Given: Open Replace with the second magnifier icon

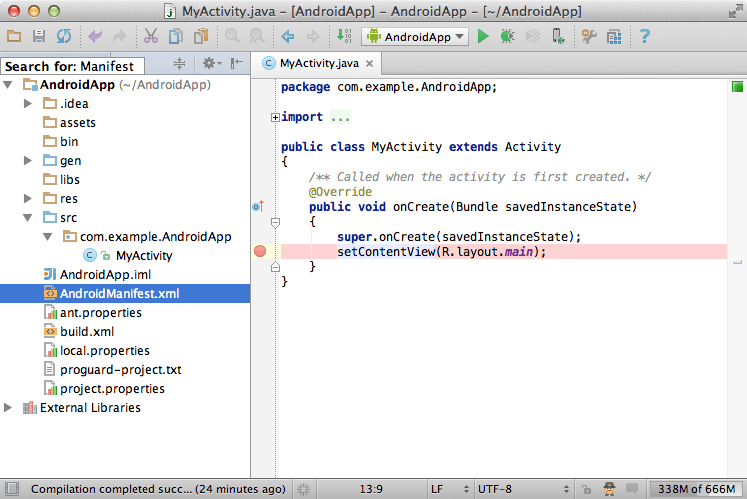Looking at the screenshot, I should [257, 36].
